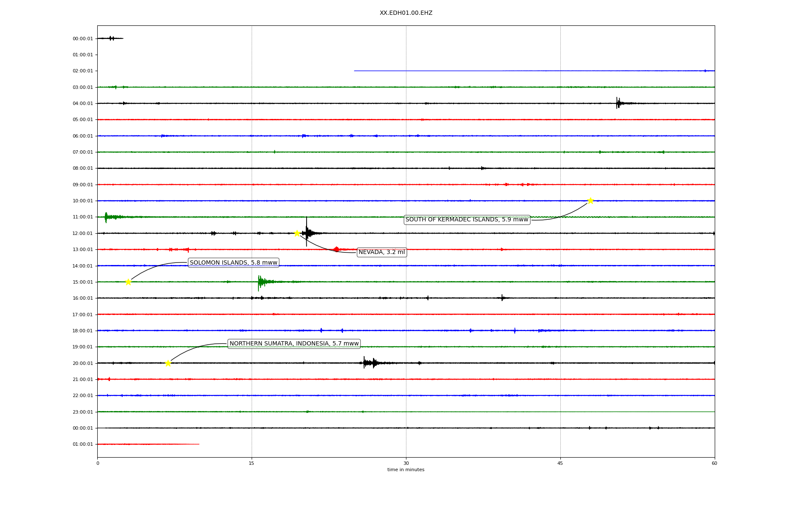The image size is (812, 508).
Task: Click the green seismic burst on 15:00 trace
Action: 261,282
